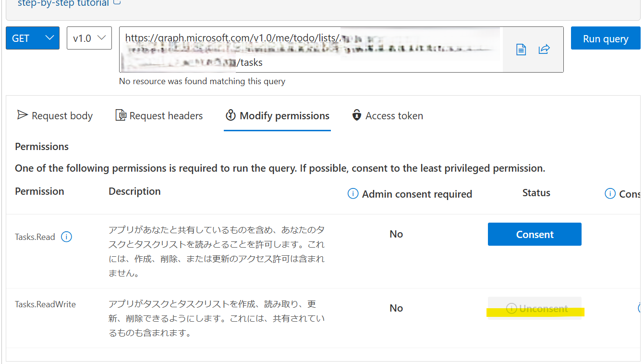Click the Access token lock icon
Screen dimensions: 644x364
(x=356, y=115)
